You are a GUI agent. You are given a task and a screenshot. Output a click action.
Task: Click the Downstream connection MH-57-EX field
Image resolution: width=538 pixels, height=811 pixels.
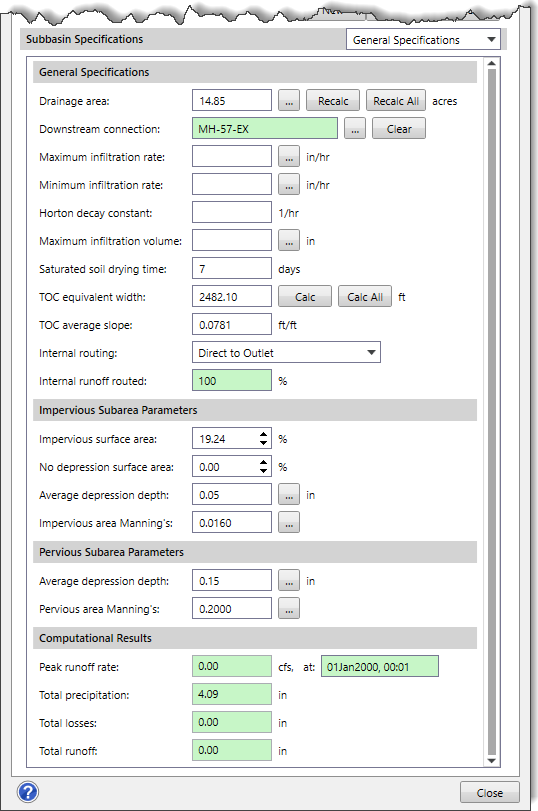tap(265, 128)
